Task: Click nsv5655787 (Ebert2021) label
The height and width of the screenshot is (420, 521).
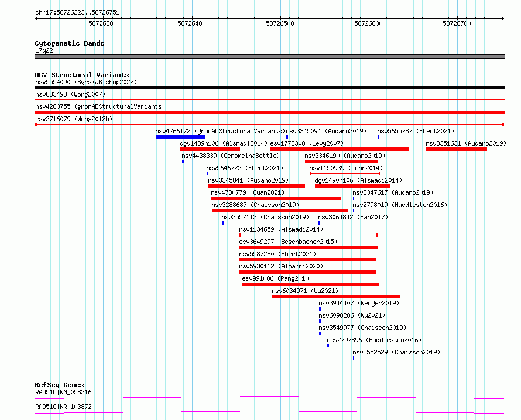Action: coord(416,131)
